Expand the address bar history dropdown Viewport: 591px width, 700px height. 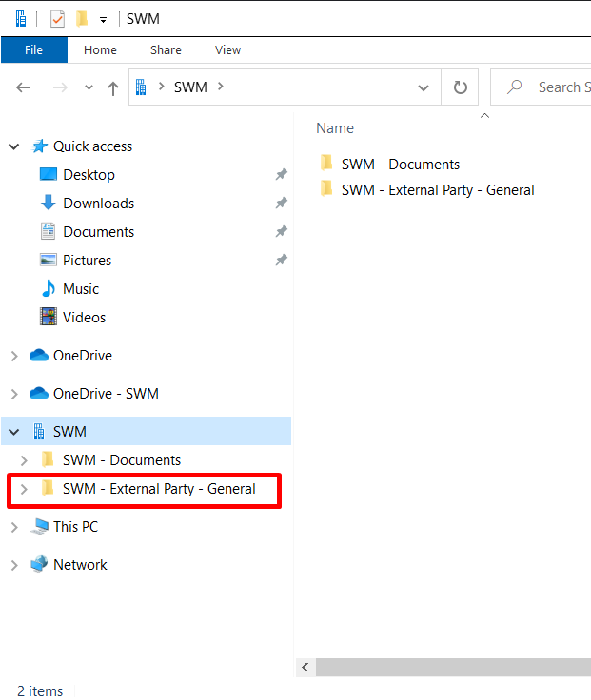[x=424, y=87]
